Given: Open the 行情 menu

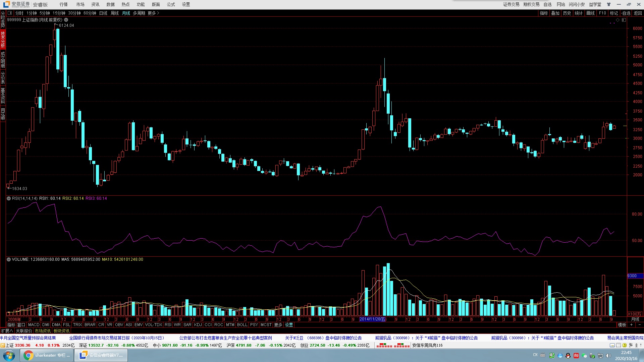Looking at the screenshot, I should (63, 4).
